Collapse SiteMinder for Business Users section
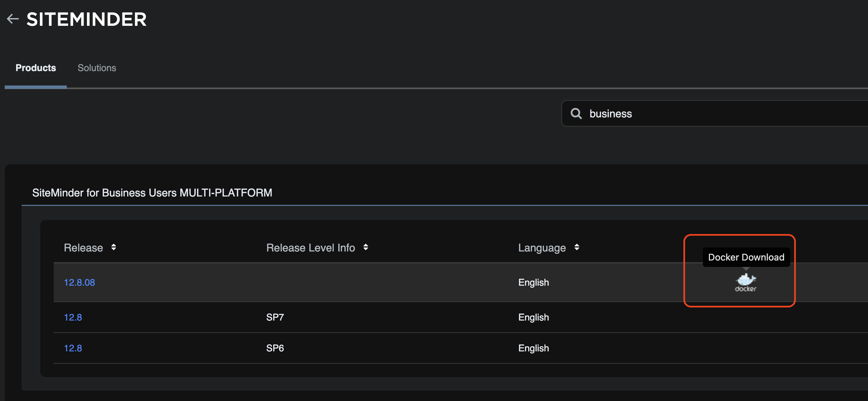Viewport: 868px width, 401px height. tap(152, 193)
